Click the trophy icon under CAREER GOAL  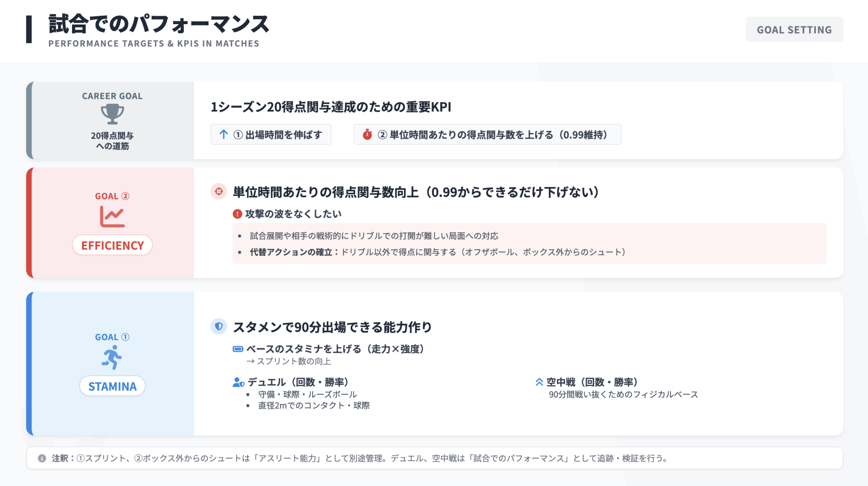(112, 114)
